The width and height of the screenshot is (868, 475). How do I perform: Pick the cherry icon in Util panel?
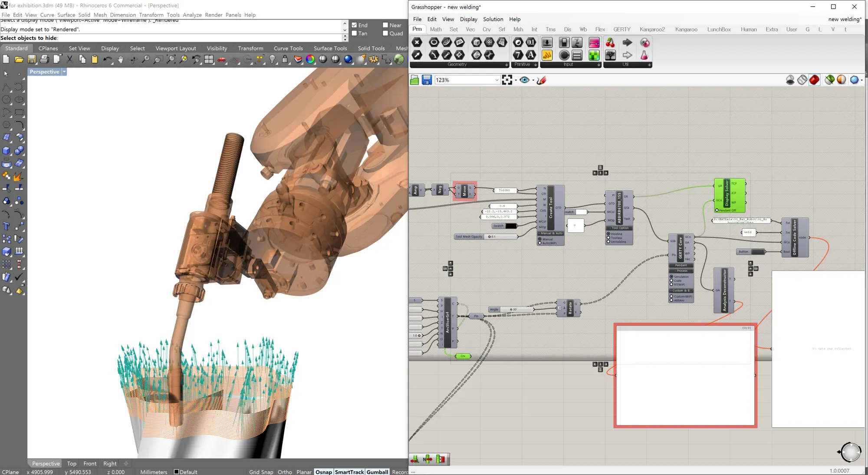[610, 43]
